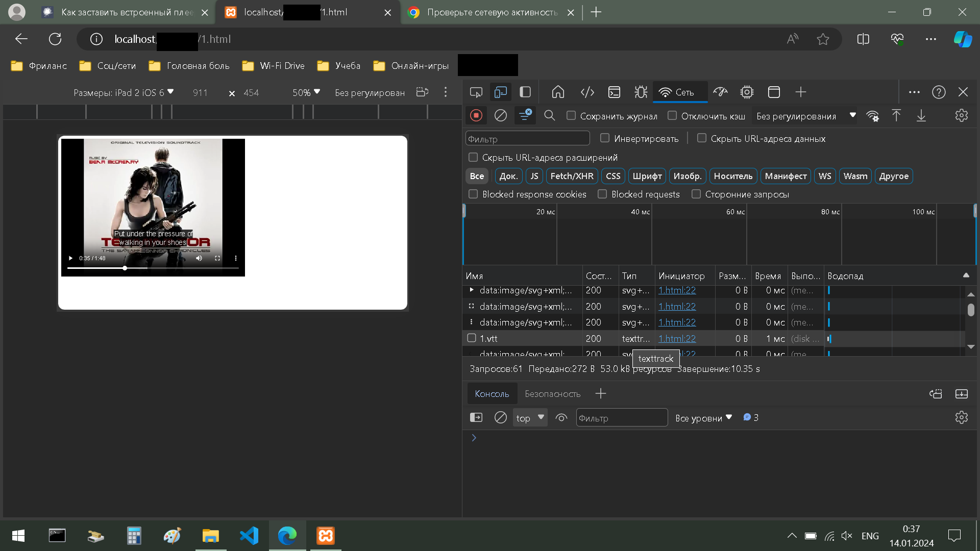980x551 pixels.
Task: Open device throttling Без регулирован dropdown
Action: [370, 93]
